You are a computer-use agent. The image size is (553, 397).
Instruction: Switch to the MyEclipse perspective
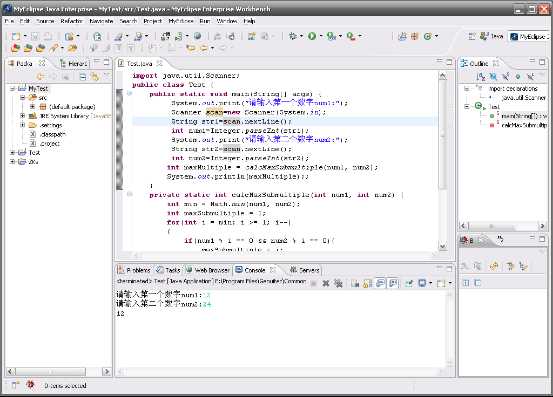530,36
